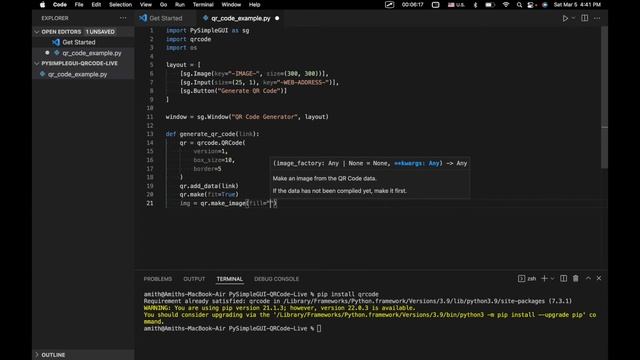Open the Help menu
Screen dimensions: 640x360
tap(254, 5)
